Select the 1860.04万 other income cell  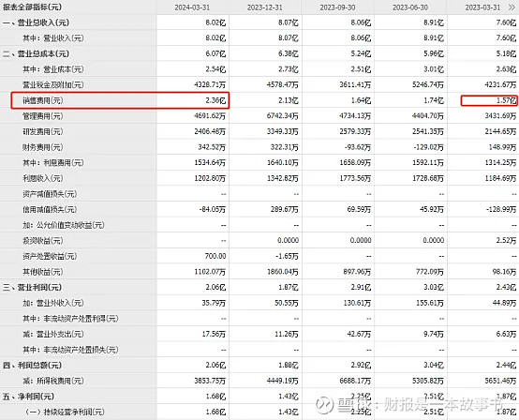pos(283,272)
